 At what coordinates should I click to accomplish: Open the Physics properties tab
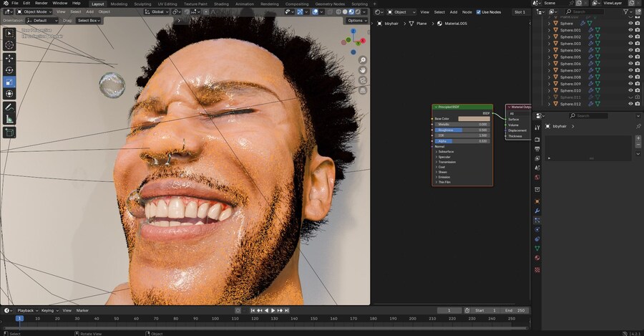[537, 229]
